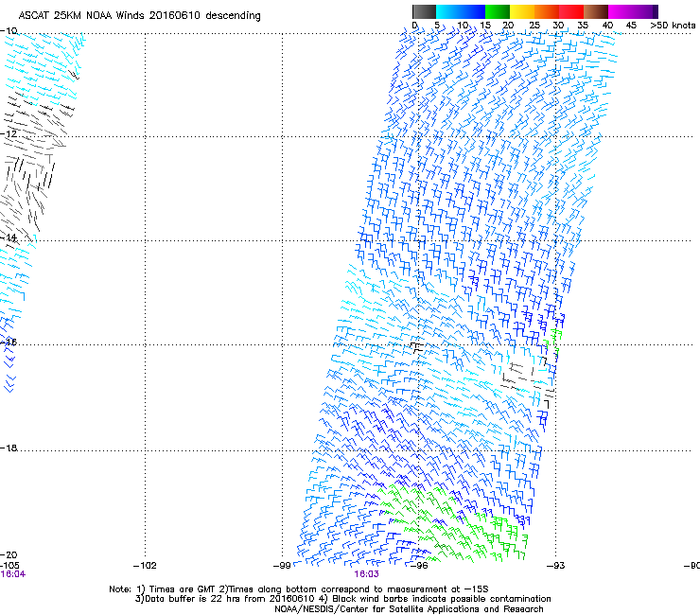Click the "40" knots legend label
700x615 pixels.
(x=607, y=25)
